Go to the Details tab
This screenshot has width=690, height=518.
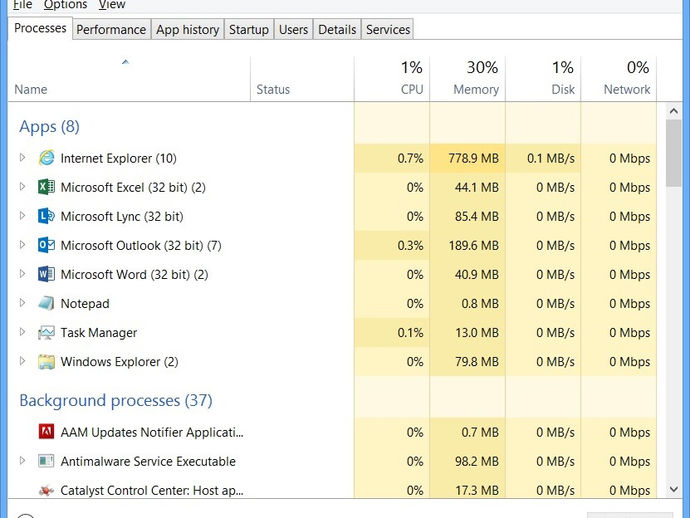click(x=337, y=29)
